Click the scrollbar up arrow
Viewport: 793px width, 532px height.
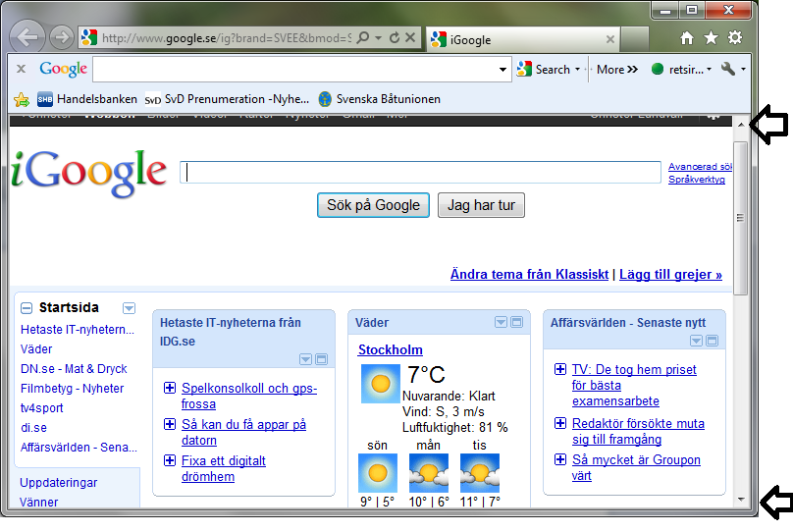coord(741,125)
